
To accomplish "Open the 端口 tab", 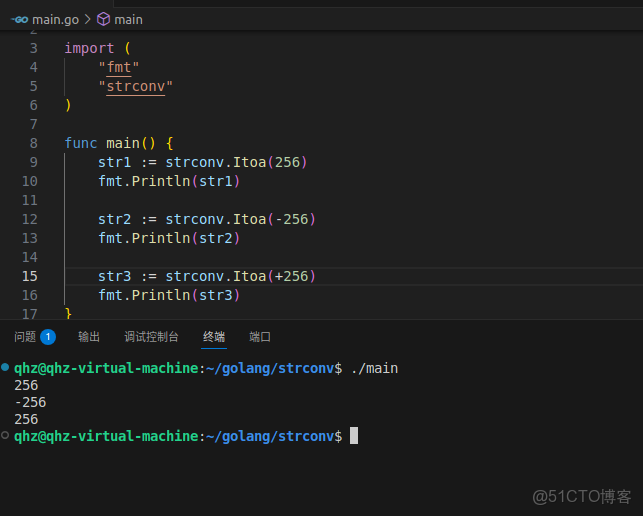I will 260,337.
